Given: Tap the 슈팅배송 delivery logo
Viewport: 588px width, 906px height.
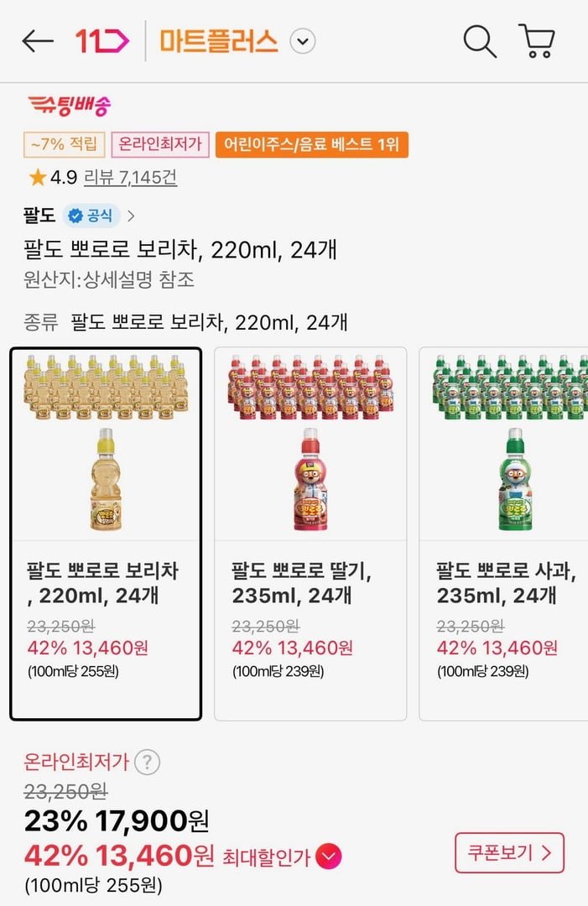Looking at the screenshot, I should (69, 106).
